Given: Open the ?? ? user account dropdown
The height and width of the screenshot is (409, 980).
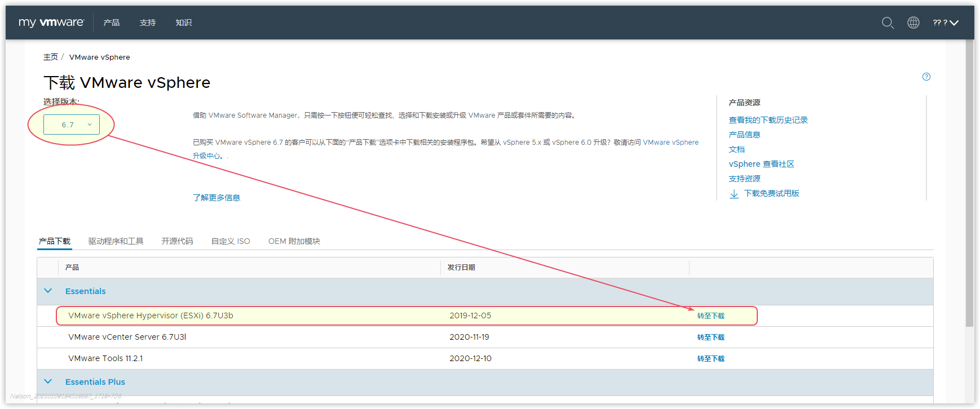Looking at the screenshot, I should click(946, 23).
